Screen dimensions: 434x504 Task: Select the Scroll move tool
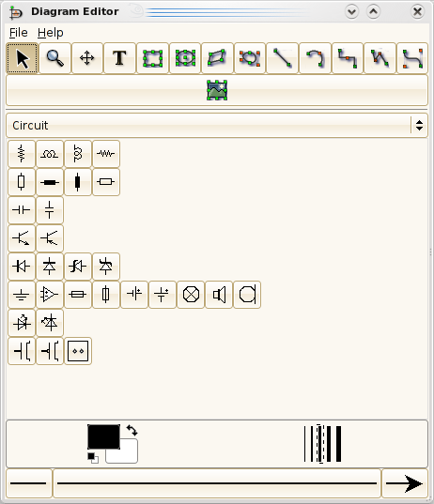87,58
